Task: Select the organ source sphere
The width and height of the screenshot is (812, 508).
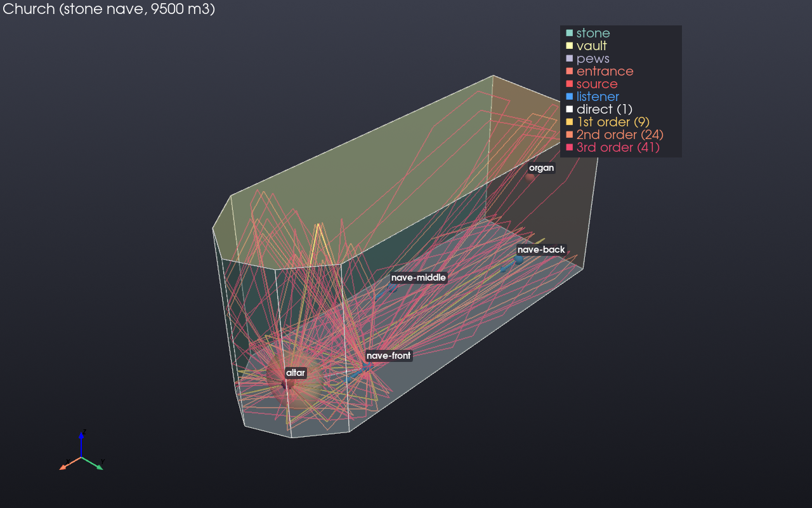Action: (531, 177)
